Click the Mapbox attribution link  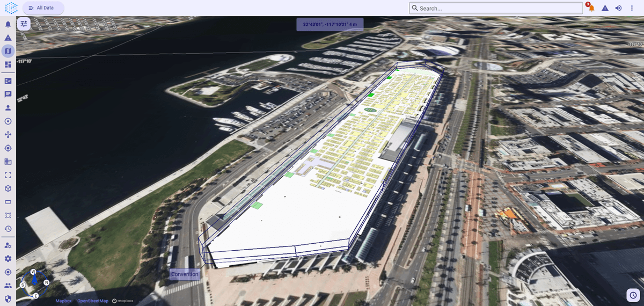[63, 301]
